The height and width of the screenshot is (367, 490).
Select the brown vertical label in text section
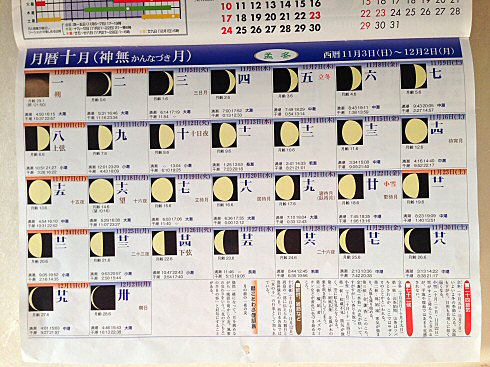pyautogui.click(x=298, y=307)
